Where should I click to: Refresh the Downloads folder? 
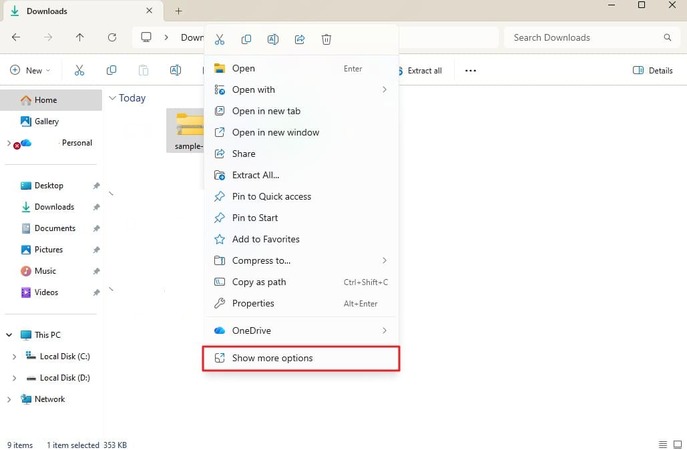[112, 37]
